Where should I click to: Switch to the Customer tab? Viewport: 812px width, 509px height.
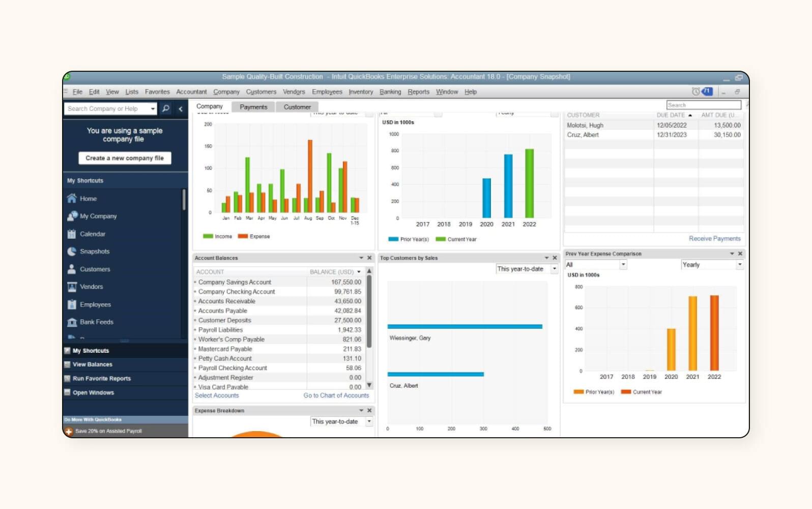(297, 107)
